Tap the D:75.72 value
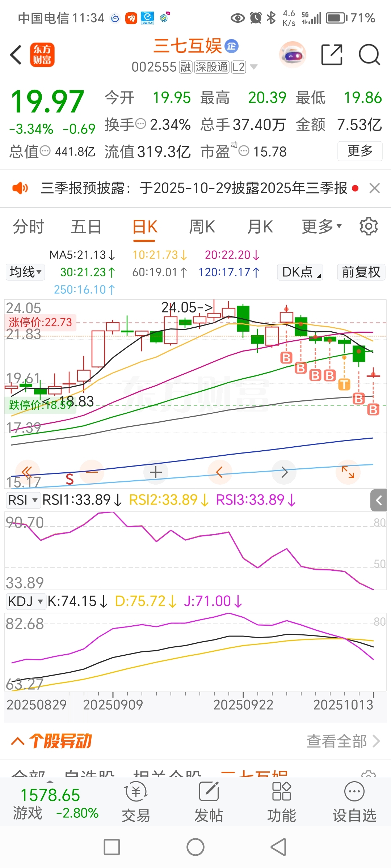The height and width of the screenshot is (868, 391). click(x=146, y=601)
